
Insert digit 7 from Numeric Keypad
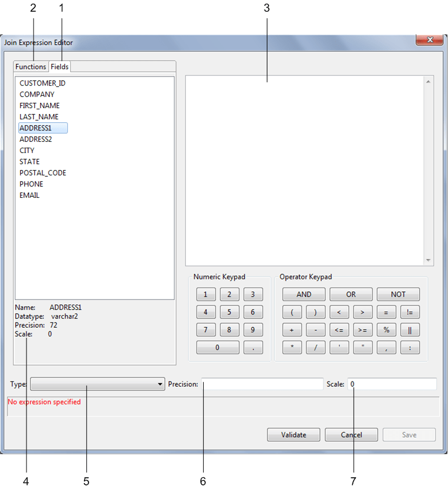click(x=206, y=330)
